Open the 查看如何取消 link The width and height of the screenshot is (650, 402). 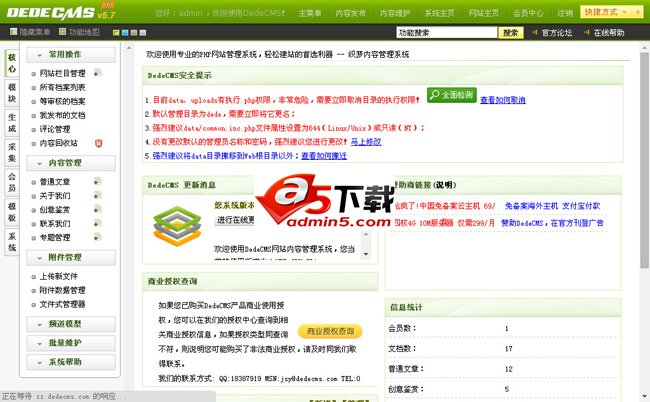(503, 100)
